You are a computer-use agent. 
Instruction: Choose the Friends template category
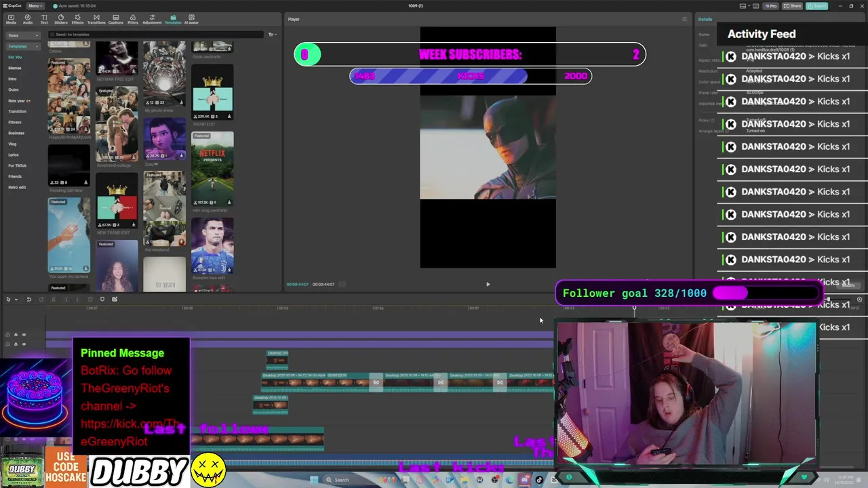(15, 176)
